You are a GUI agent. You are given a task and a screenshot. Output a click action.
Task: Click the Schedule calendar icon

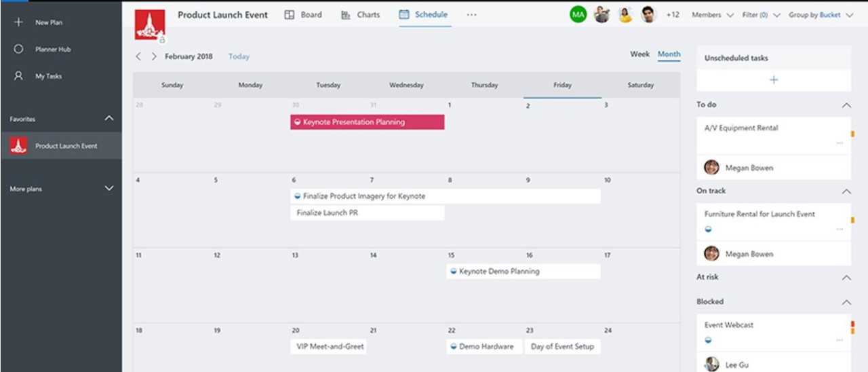point(404,14)
